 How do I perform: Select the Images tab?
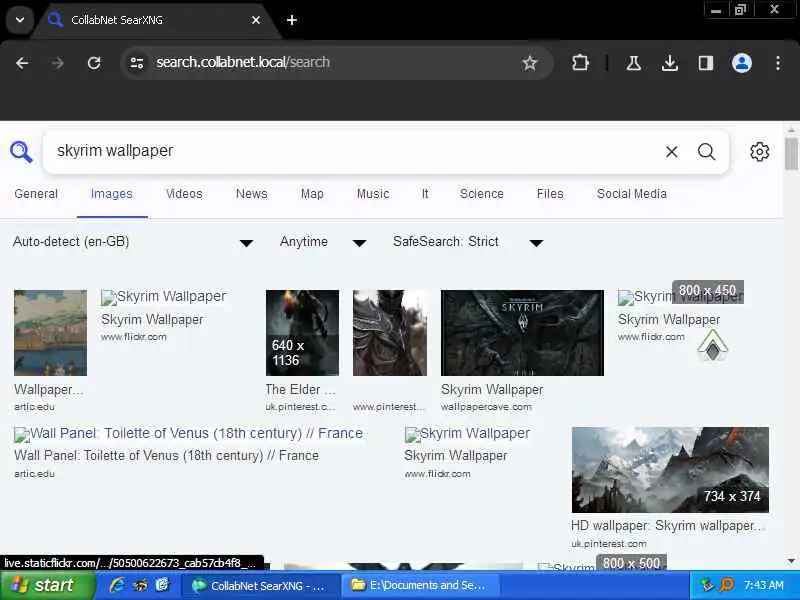[x=112, y=194]
